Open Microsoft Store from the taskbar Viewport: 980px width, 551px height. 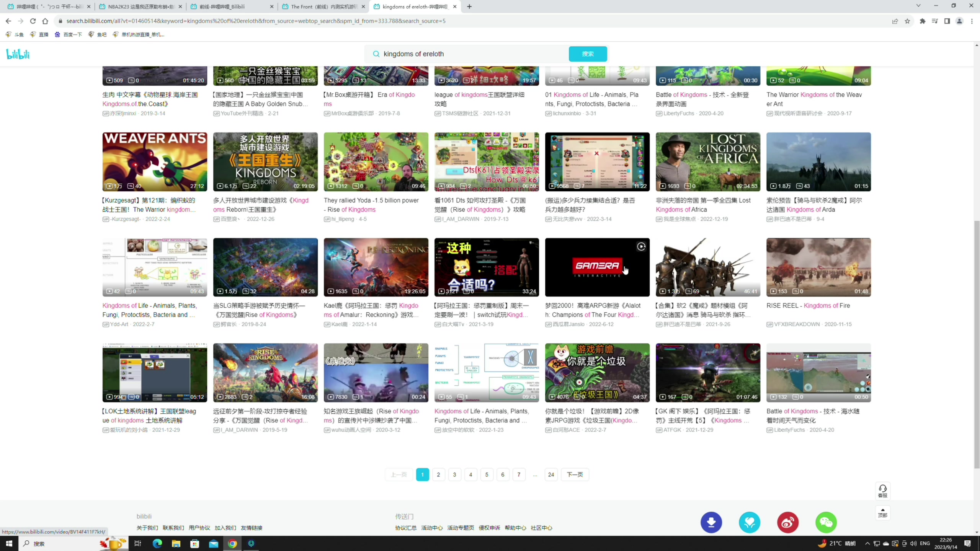tap(195, 543)
